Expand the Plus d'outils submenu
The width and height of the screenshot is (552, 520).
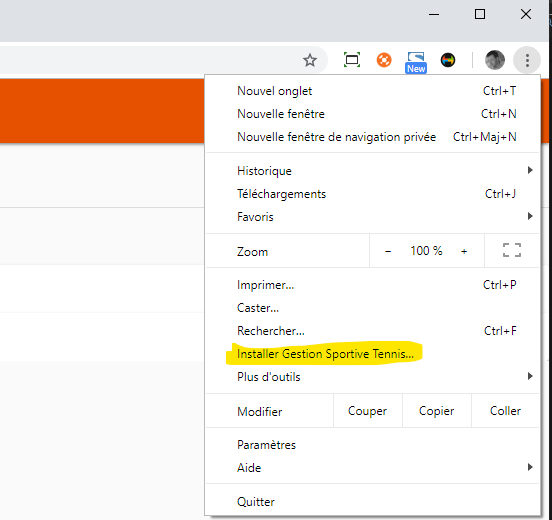(372, 377)
